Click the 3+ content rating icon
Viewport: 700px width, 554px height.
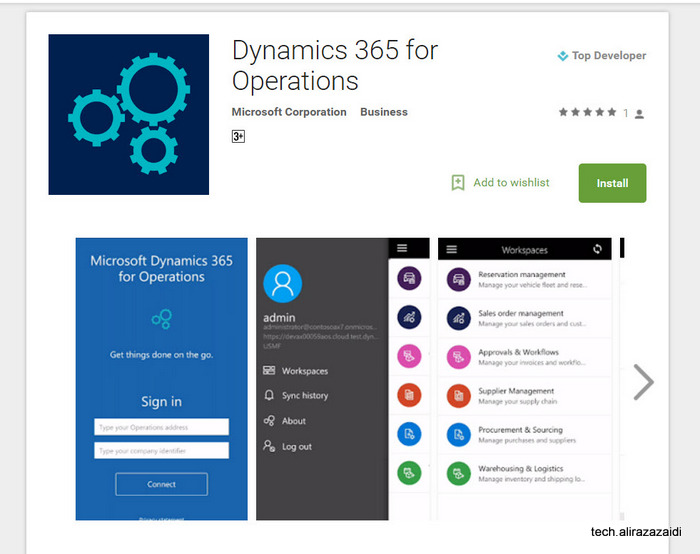click(238, 136)
